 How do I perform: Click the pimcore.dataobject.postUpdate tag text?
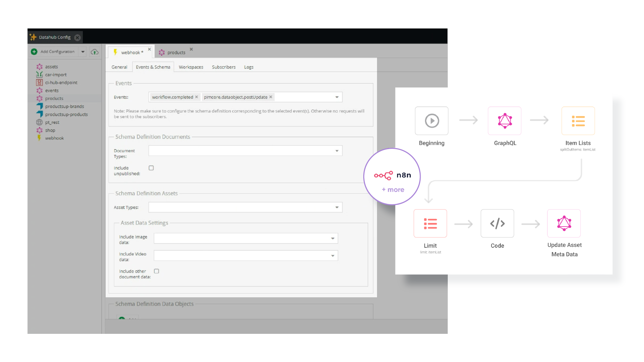(x=235, y=97)
